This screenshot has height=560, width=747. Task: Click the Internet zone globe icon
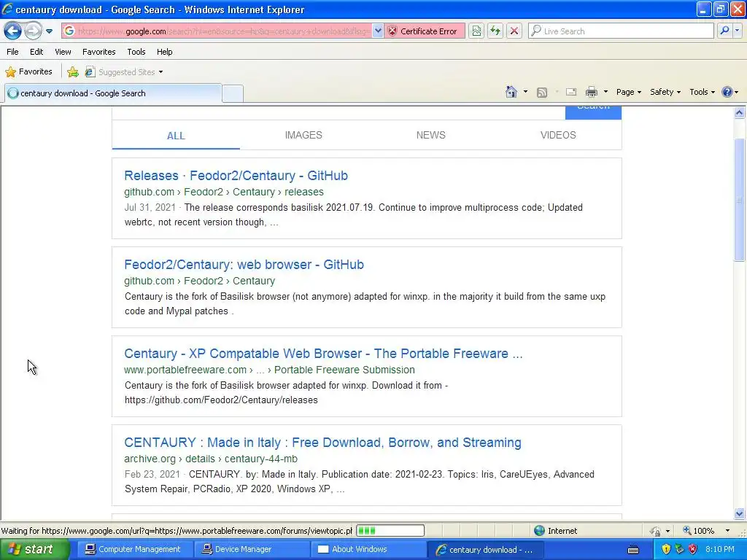point(539,531)
